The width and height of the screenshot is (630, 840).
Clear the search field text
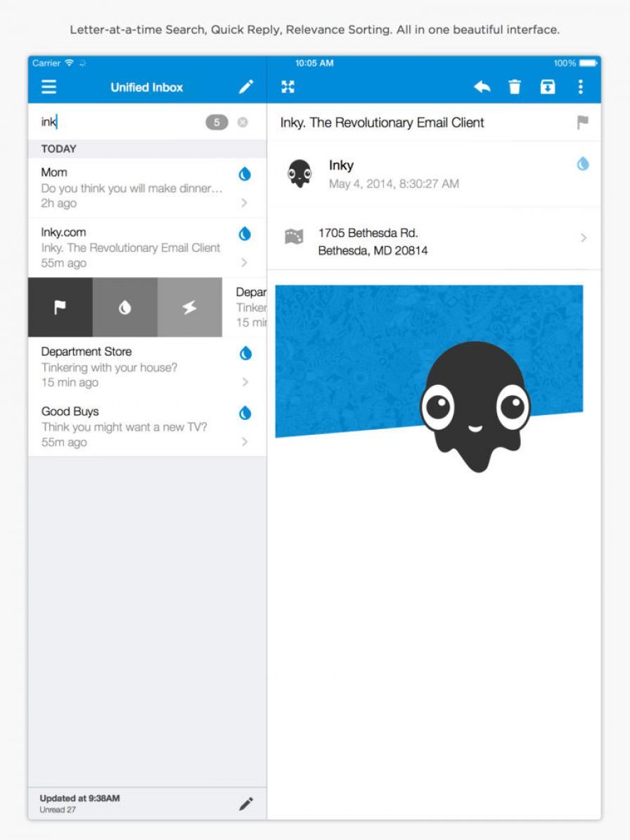click(x=243, y=122)
